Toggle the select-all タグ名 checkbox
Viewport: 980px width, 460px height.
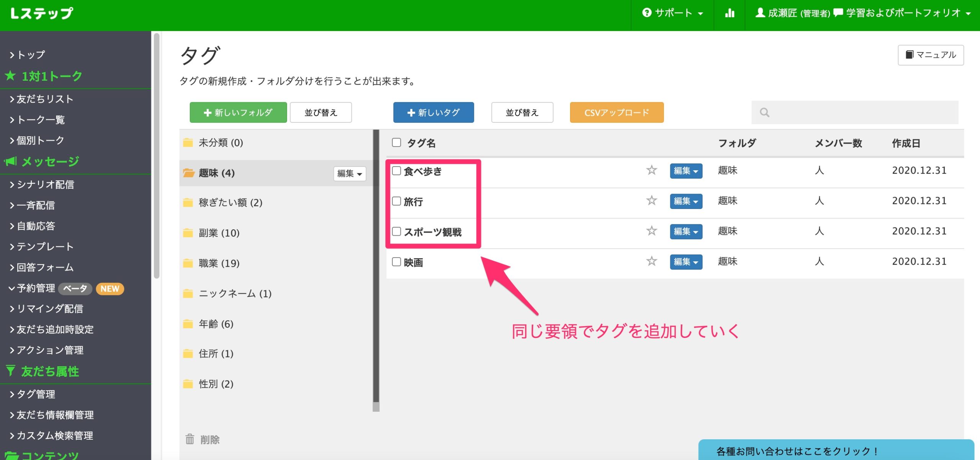click(x=397, y=142)
